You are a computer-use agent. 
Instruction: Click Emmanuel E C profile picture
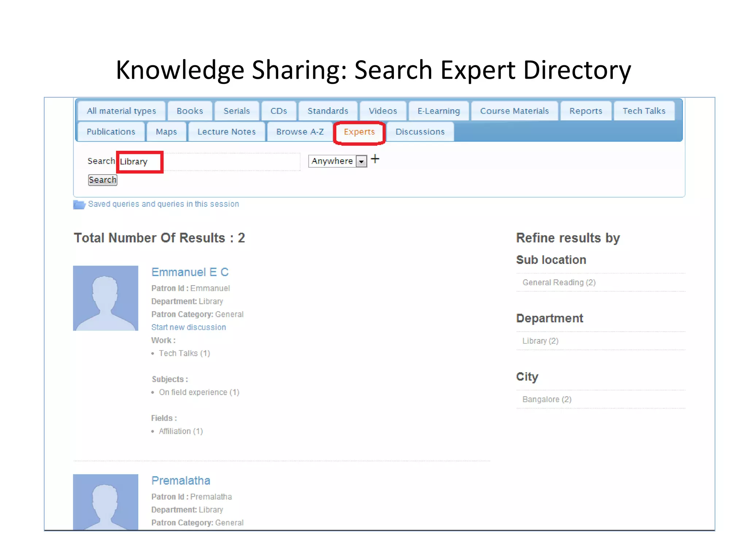pos(105,298)
